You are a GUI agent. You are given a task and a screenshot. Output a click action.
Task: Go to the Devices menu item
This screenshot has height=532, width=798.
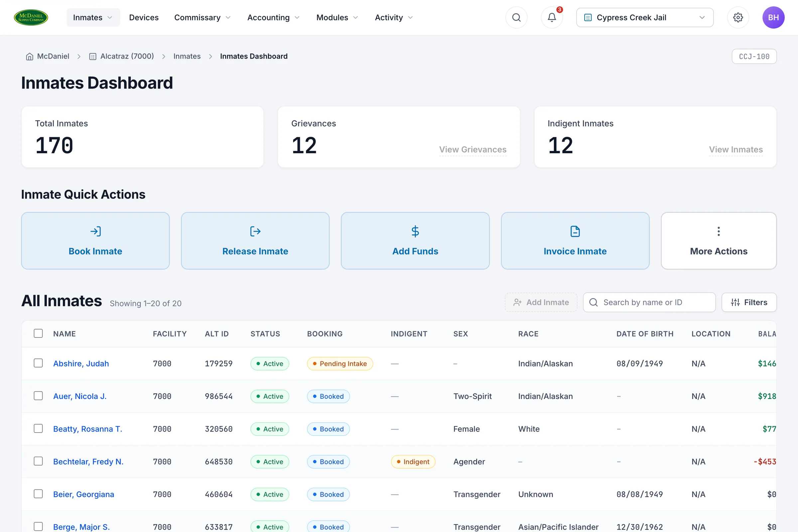144,17
